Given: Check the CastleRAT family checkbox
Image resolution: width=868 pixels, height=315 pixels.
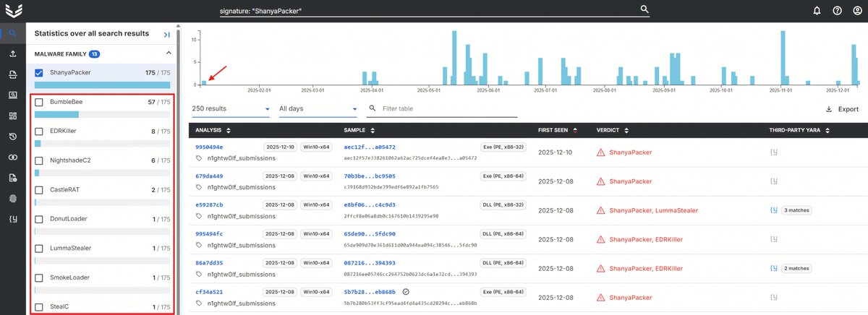Looking at the screenshot, I should pos(39,189).
